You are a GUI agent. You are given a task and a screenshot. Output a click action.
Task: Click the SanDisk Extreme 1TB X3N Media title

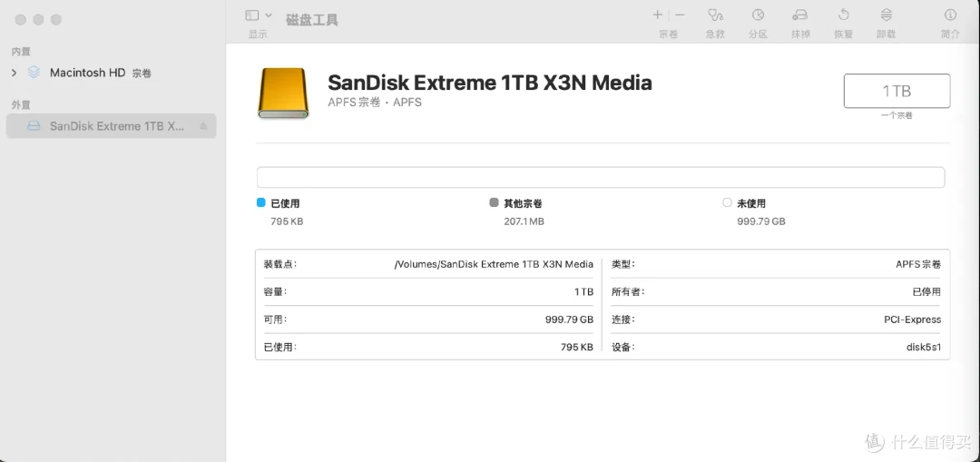click(489, 83)
